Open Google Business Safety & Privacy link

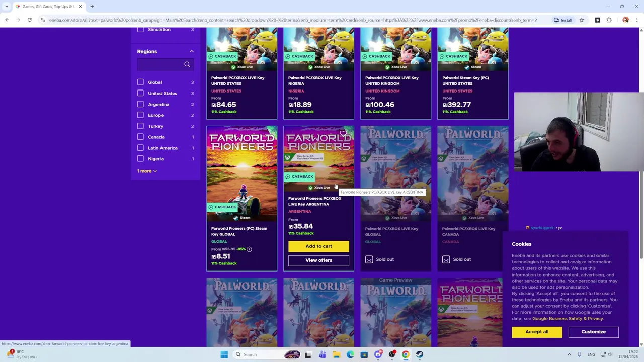tap(568, 318)
